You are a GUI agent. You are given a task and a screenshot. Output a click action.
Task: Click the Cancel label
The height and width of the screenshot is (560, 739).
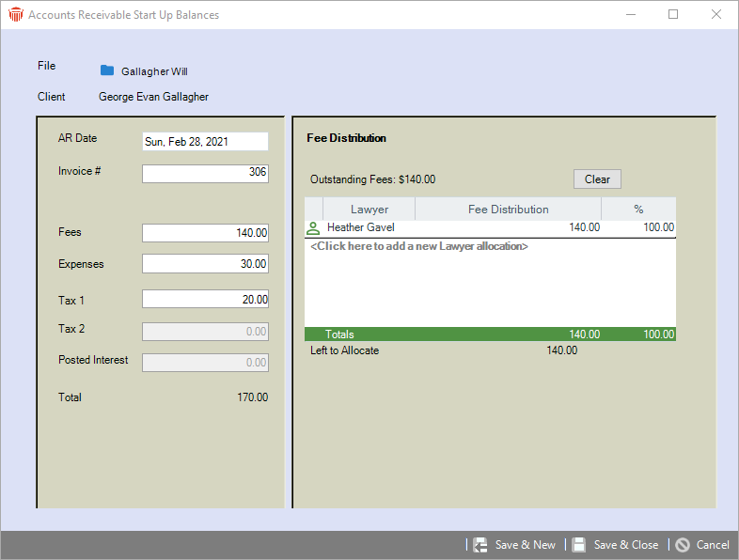pyautogui.click(x=713, y=545)
